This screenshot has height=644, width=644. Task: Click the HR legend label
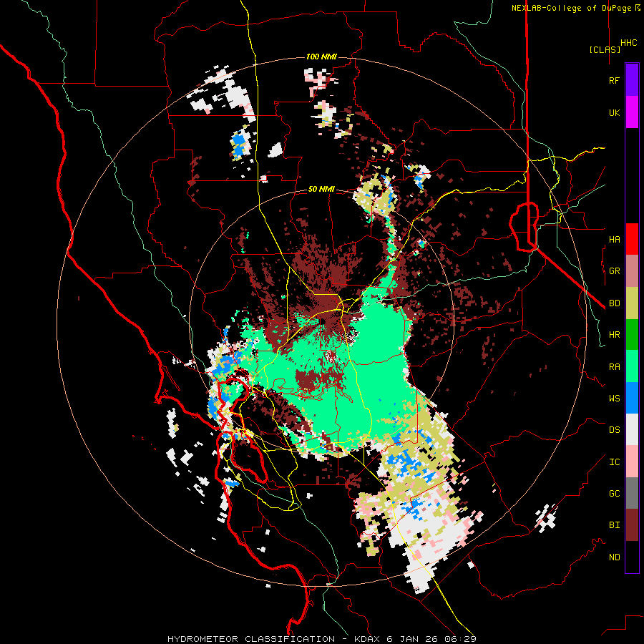click(x=614, y=335)
